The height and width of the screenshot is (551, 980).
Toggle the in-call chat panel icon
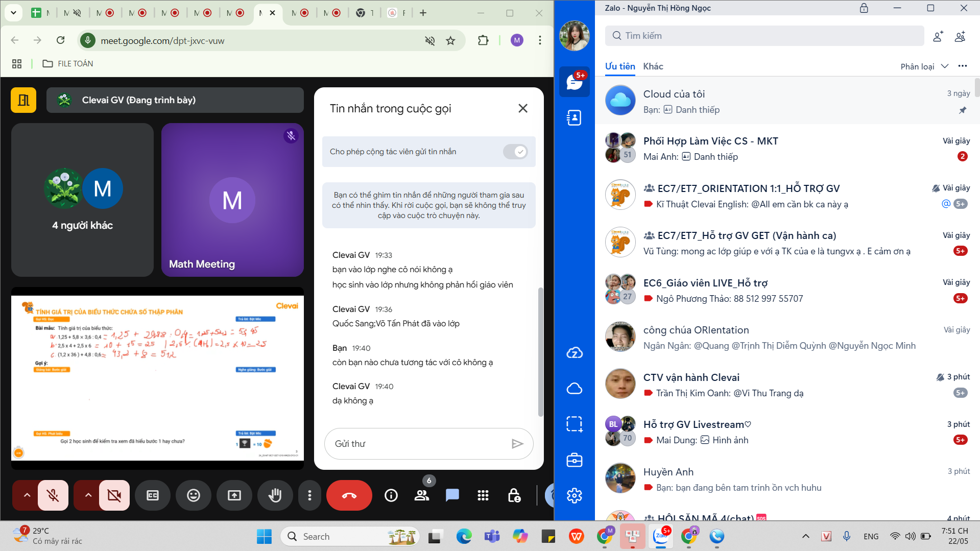452,495
